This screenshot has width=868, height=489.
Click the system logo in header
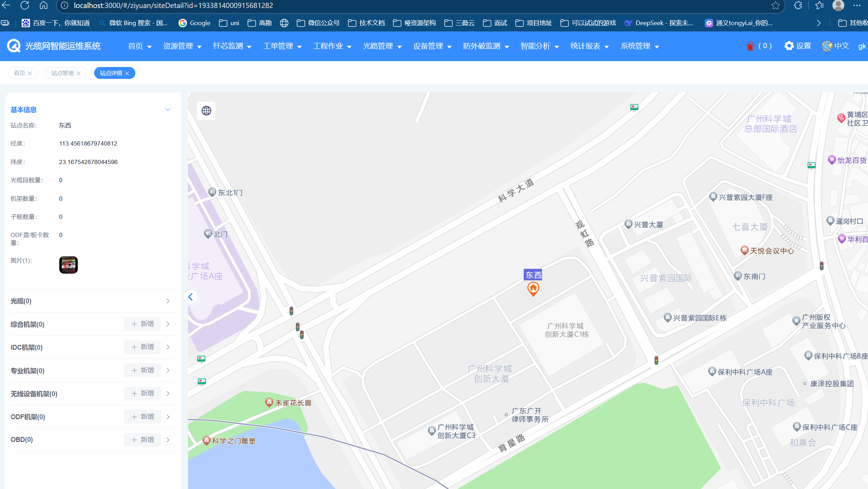pos(14,46)
